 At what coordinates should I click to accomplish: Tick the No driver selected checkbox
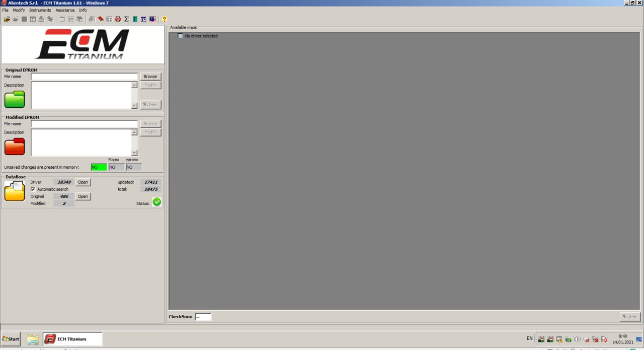pyautogui.click(x=181, y=36)
